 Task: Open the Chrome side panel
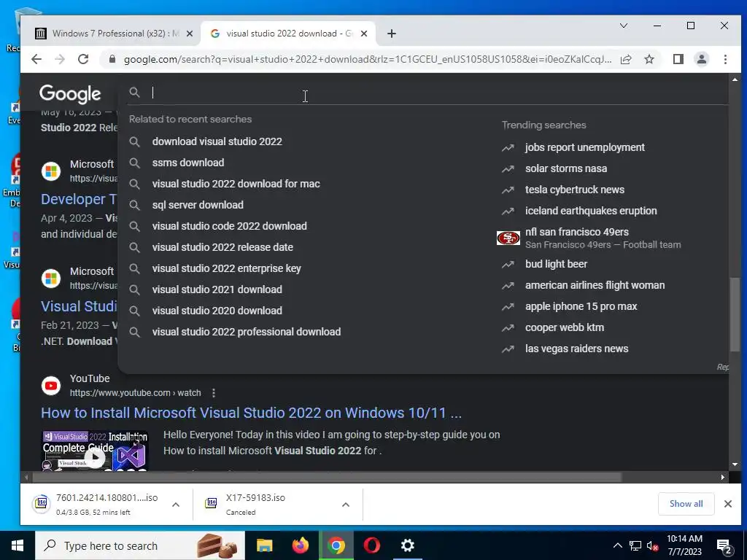click(678, 59)
